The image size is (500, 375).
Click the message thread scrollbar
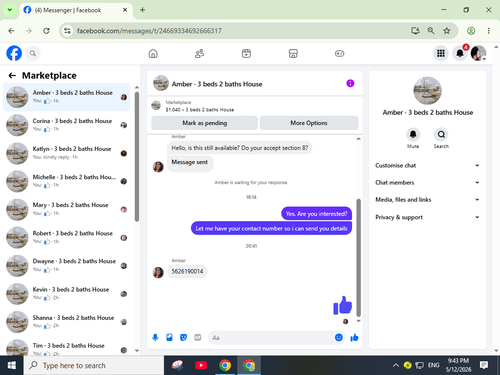coord(359,257)
